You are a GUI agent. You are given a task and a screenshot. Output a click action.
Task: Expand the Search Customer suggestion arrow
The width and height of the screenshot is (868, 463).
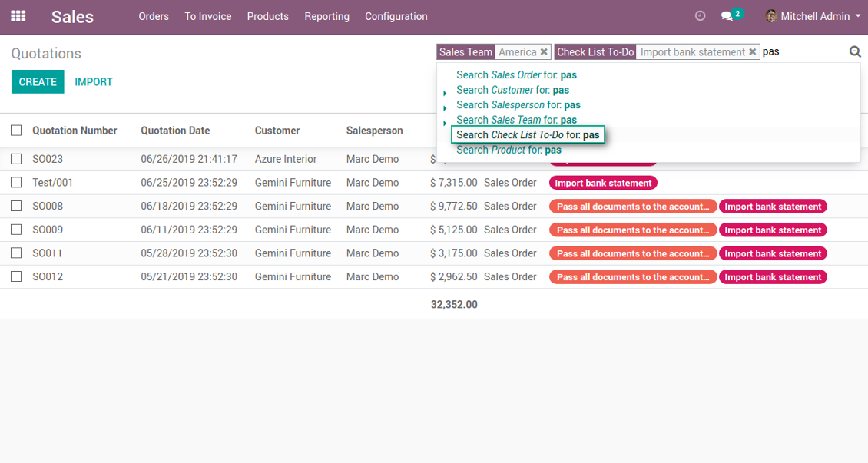coord(445,93)
